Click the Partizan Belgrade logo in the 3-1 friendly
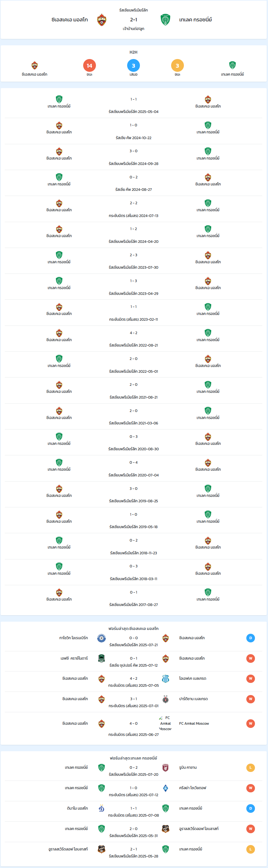The width and height of the screenshot is (268, 868). 165,699
